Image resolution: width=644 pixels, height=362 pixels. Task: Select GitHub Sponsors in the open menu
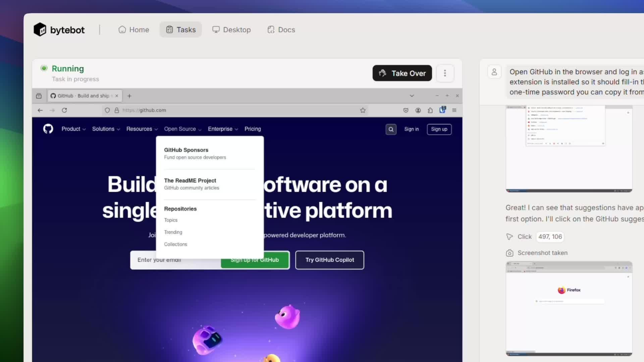(x=186, y=150)
